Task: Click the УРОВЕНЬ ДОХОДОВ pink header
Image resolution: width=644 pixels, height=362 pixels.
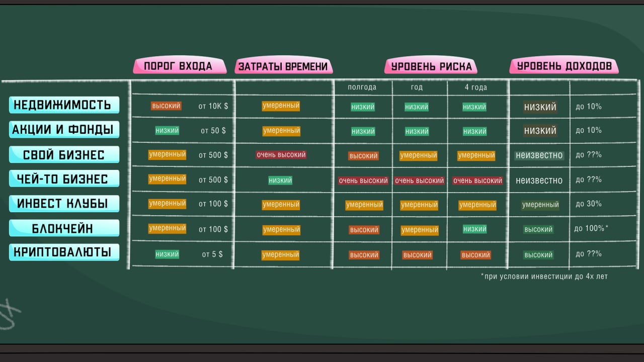Action: tap(564, 65)
